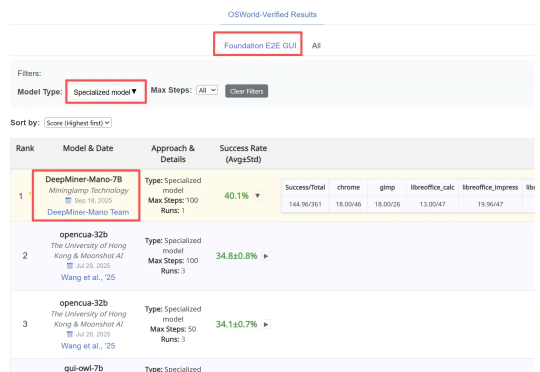The width and height of the screenshot is (540, 372).
Task: Select the opencua-32b name in rank 2 row
Action: click(x=84, y=235)
